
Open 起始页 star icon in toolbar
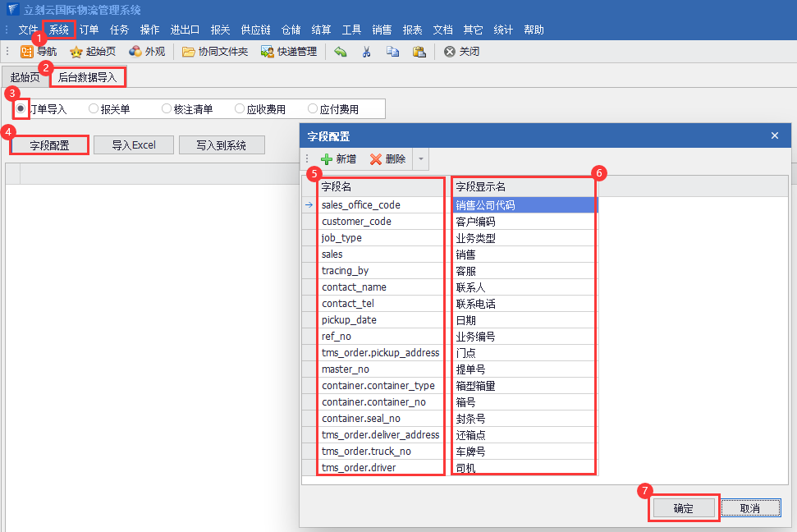tap(76, 52)
